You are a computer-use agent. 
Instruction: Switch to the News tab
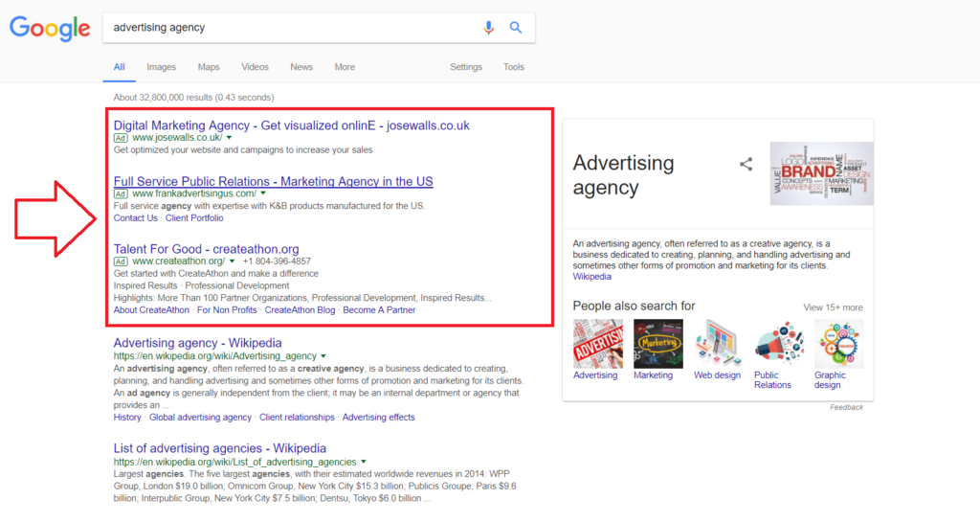(301, 67)
